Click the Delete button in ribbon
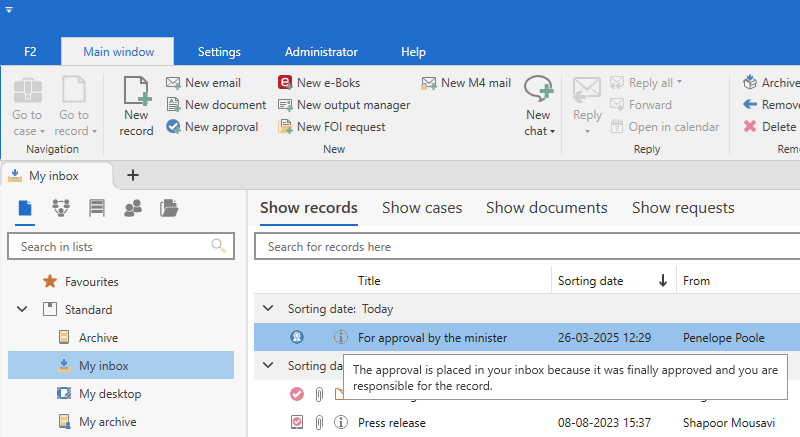Image resolution: width=800 pixels, height=437 pixels. [769, 127]
